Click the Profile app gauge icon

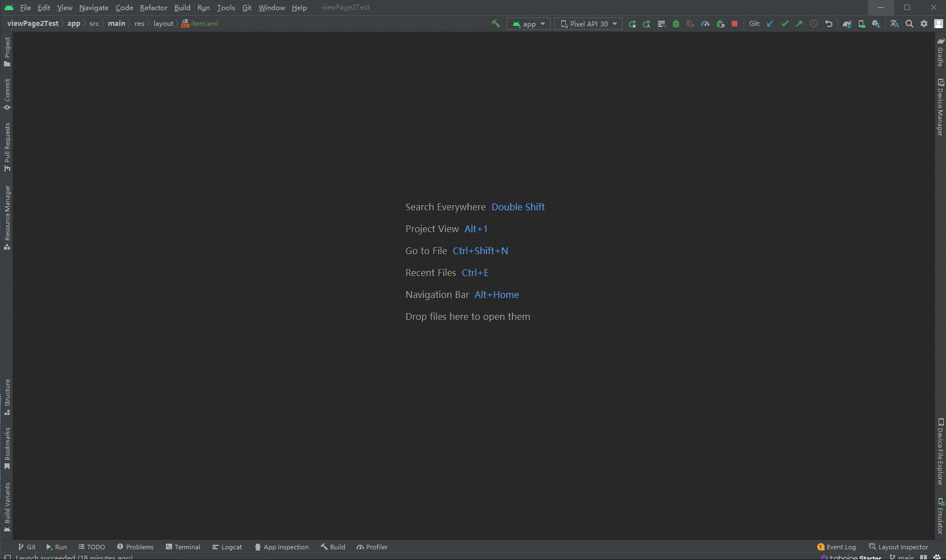point(705,24)
